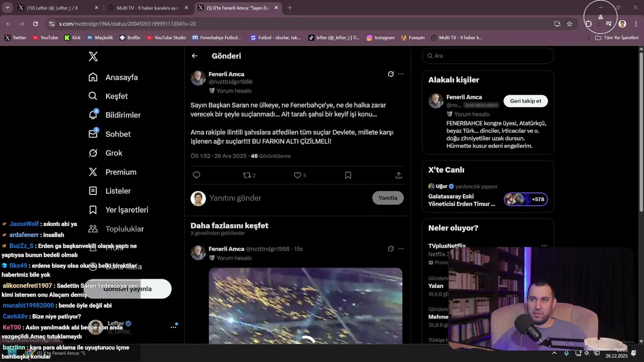
Task: Click the Ara search box
Action: [x=488, y=56]
